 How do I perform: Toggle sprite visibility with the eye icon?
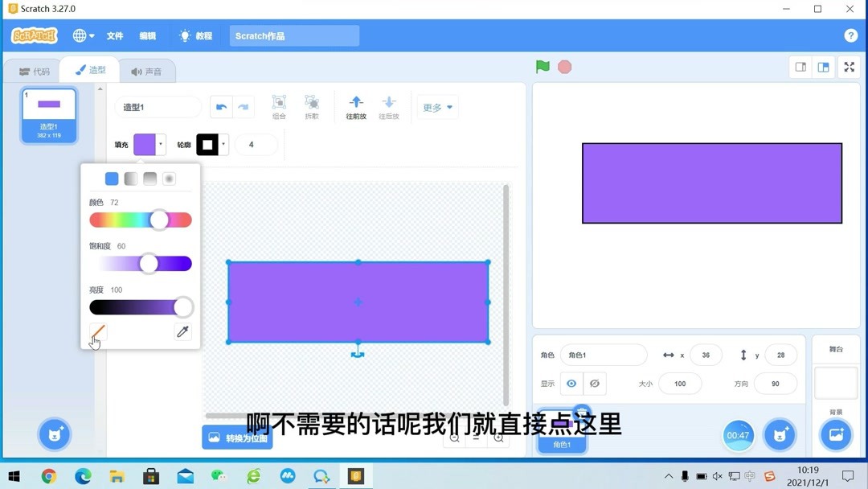[x=571, y=384]
